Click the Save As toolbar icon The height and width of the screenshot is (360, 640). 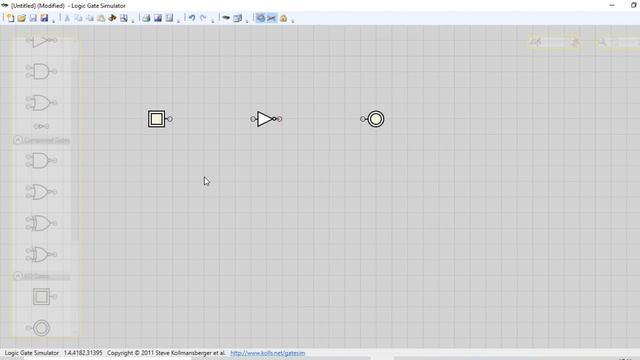point(44,18)
